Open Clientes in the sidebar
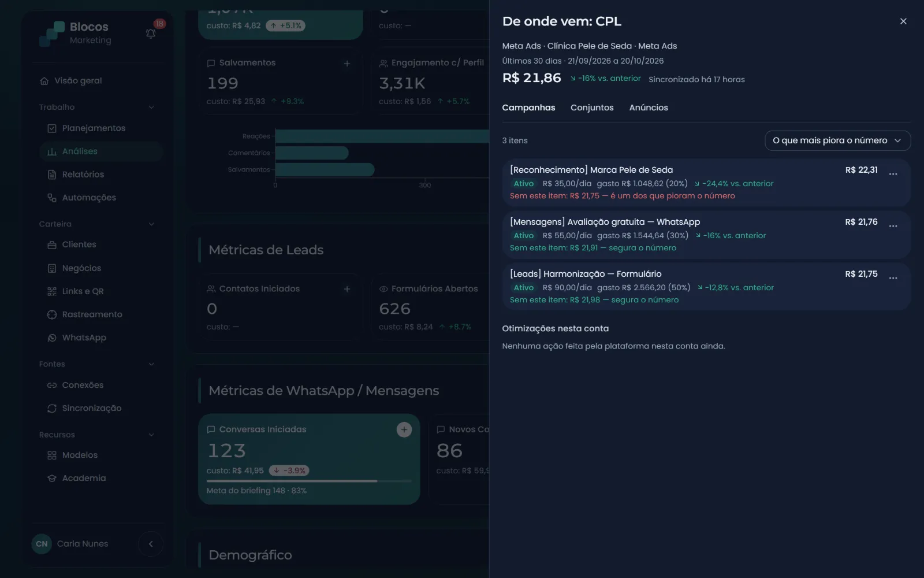 pos(101,244)
